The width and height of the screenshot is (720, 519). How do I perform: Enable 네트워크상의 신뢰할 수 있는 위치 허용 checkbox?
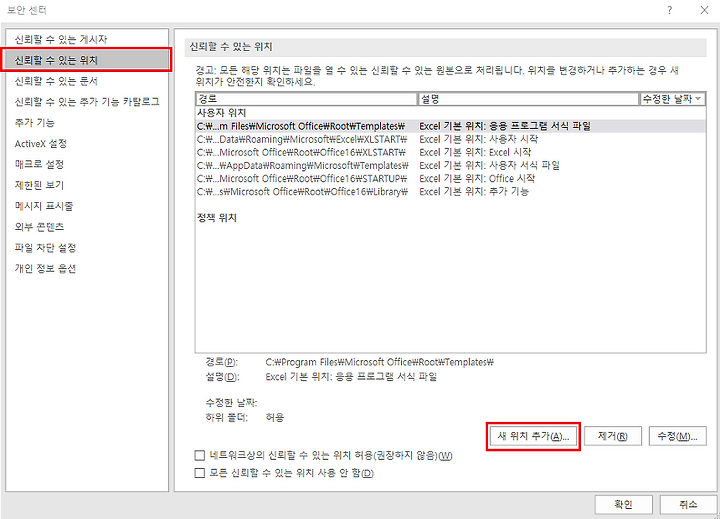click(200, 456)
